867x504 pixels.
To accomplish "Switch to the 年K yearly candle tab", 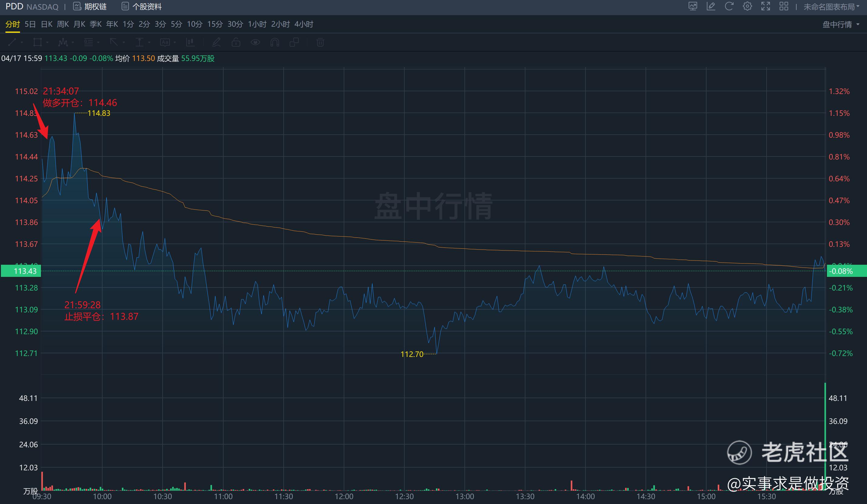I will [x=112, y=25].
